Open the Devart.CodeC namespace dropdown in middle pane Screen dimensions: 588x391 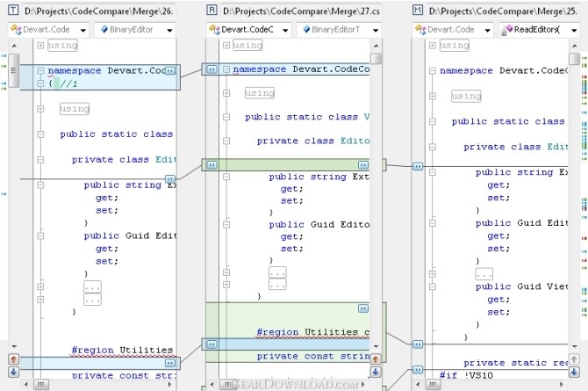click(x=285, y=30)
